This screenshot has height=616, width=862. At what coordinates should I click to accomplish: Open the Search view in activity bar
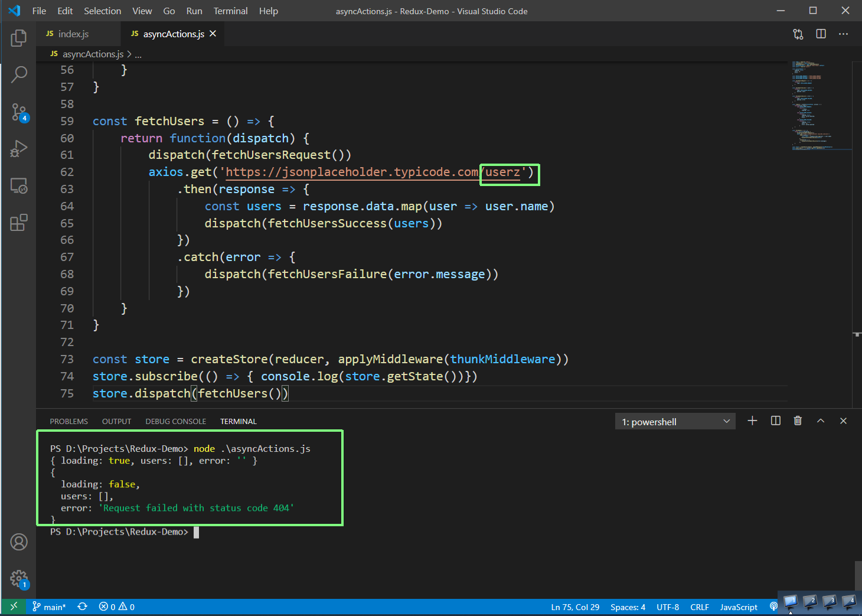tap(19, 74)
